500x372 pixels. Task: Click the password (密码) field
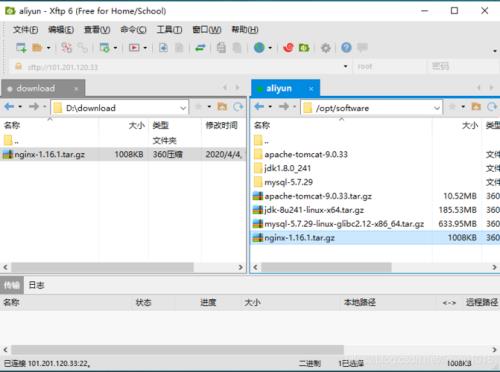point(463,67)
